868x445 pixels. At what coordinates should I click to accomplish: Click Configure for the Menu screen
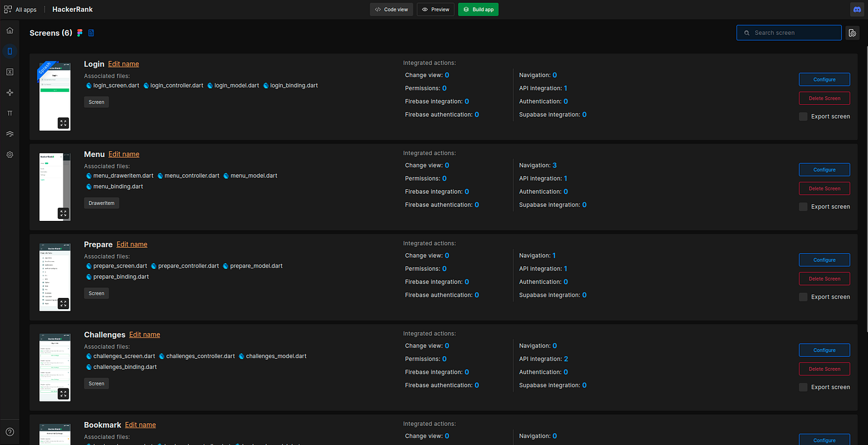(824, 169)
